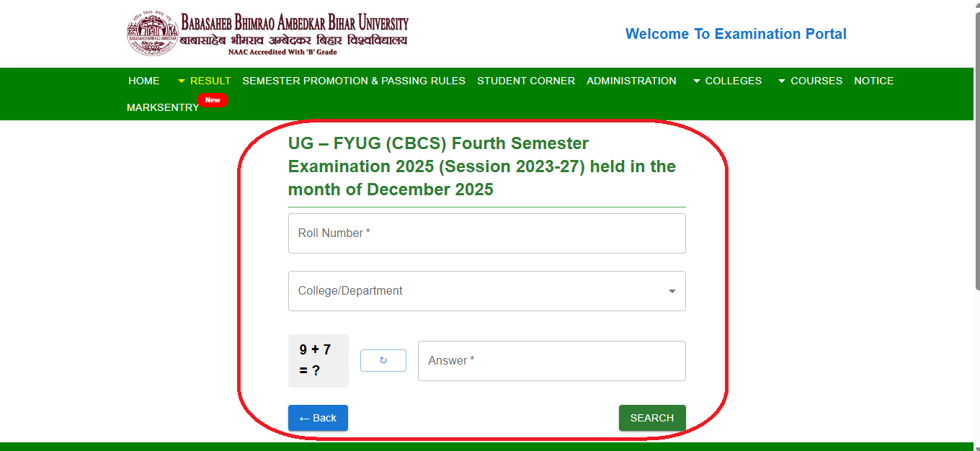Click the Answer input box
Image resolution: width=980 pixels, height=451 pixels.
point(551,360)
